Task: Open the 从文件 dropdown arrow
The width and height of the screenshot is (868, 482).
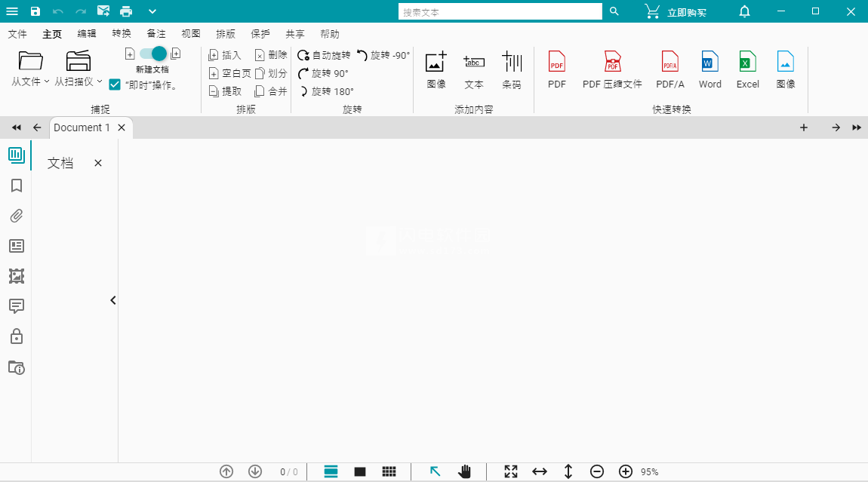Action: (x=45, y=81)
